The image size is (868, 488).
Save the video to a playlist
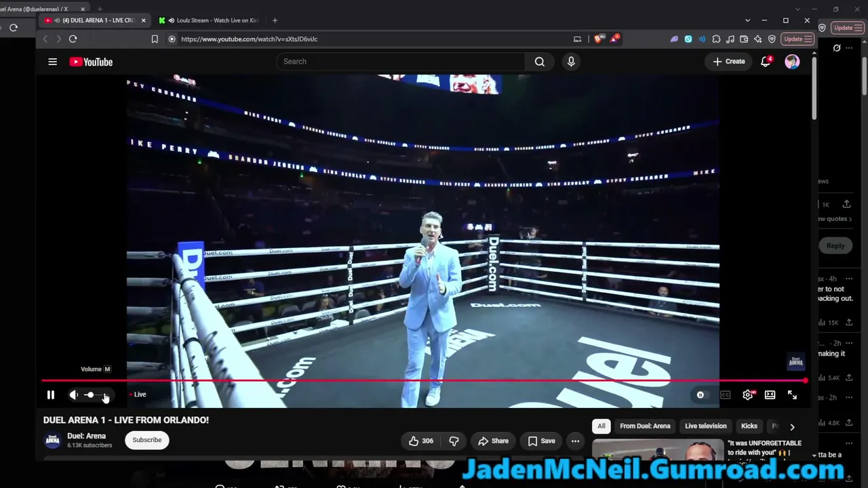click(541, 441)
